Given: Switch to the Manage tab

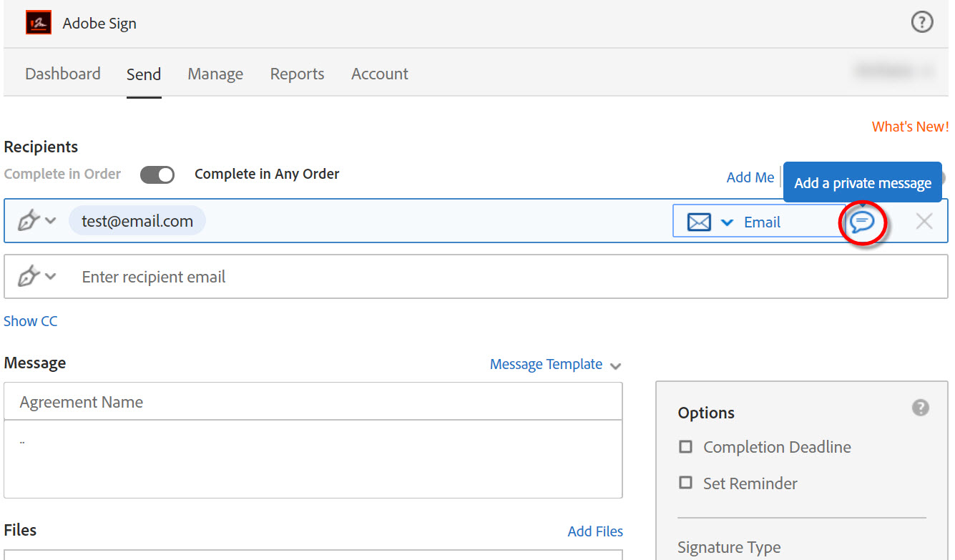Looking at the screenshot, I should pos(215,74).
